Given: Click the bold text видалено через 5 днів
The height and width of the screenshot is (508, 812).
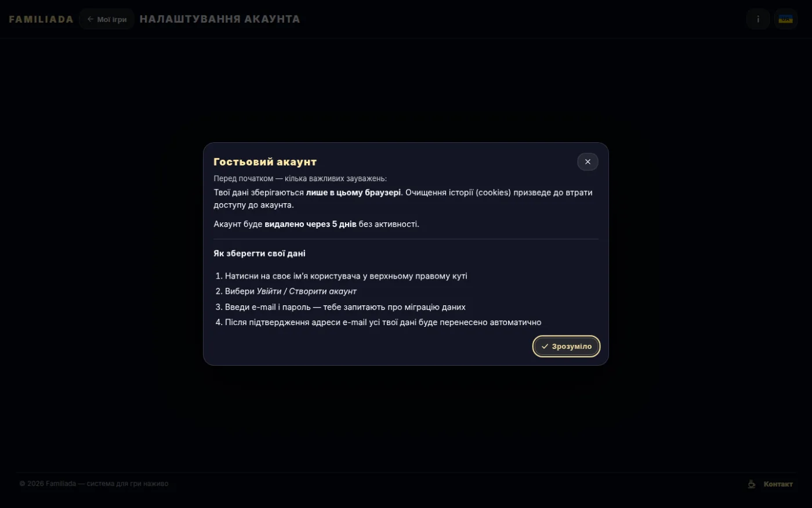Looking at the screenshot, I should (x=310, y=224).
